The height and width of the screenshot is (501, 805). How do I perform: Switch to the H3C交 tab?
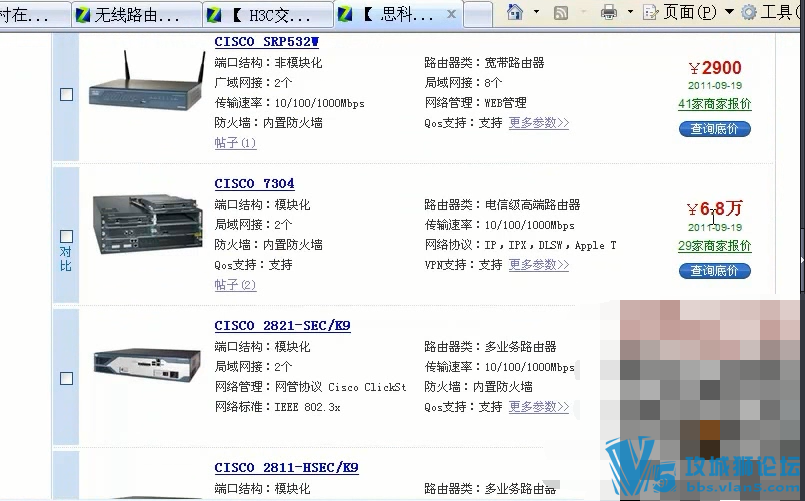tap(267, 15)
